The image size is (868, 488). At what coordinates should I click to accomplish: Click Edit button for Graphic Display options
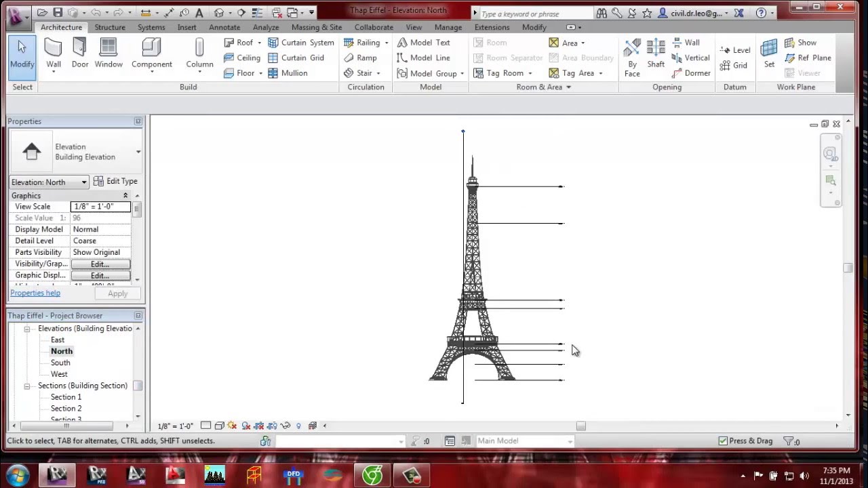click(x=100, y=276)
